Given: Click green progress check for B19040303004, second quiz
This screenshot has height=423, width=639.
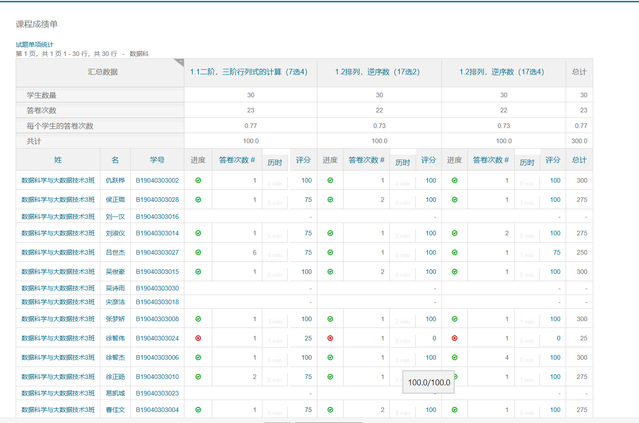Looking at the screenshot, I should point(329,410).
